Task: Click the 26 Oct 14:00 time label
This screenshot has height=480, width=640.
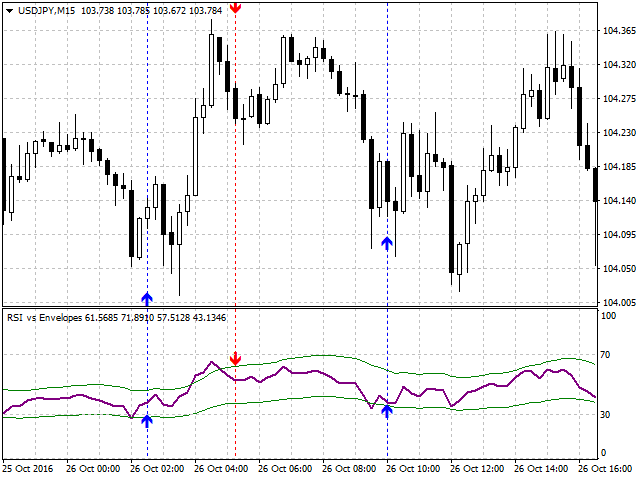Action: [541, 469]
